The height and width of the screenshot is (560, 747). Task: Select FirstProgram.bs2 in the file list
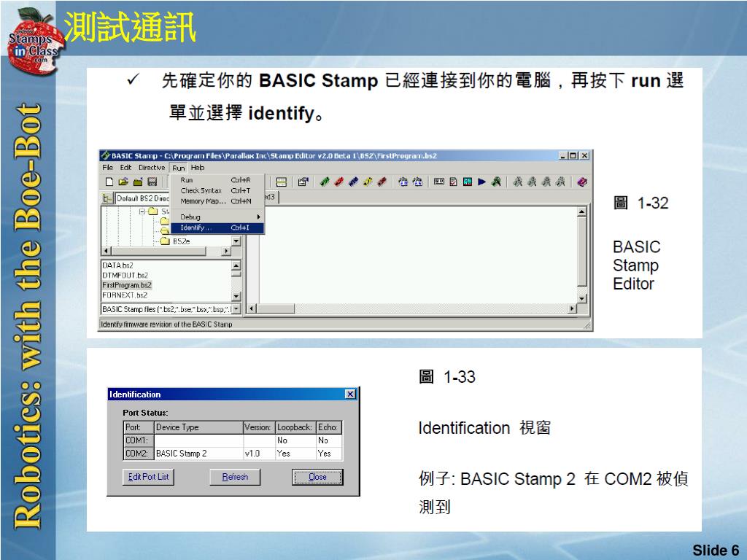(127, 285)
